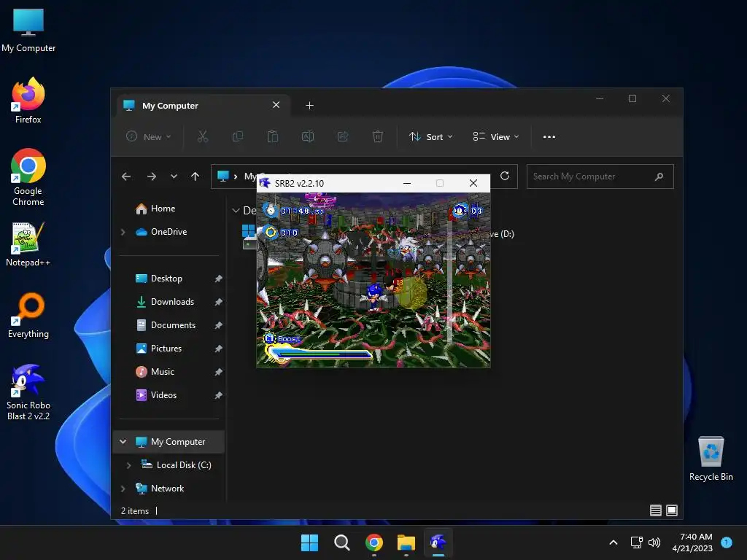Click the SRB2 window title bar icon
This screenshot has width=747, height=560.
(x=265, y=183)
